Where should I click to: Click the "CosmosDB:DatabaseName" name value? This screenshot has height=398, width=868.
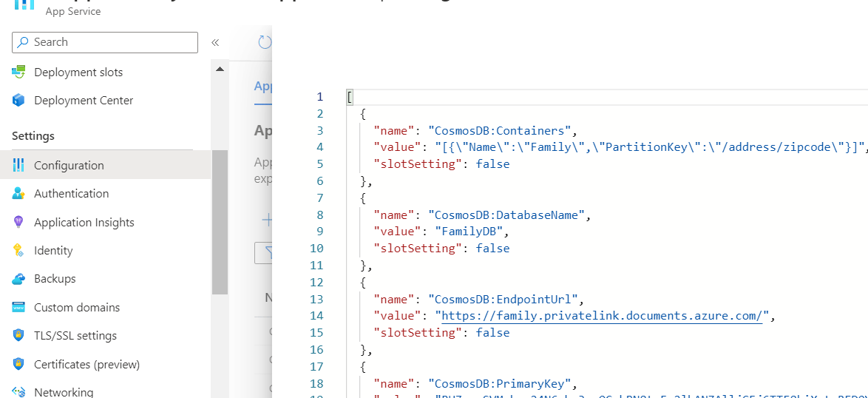(x=506, y=215)
